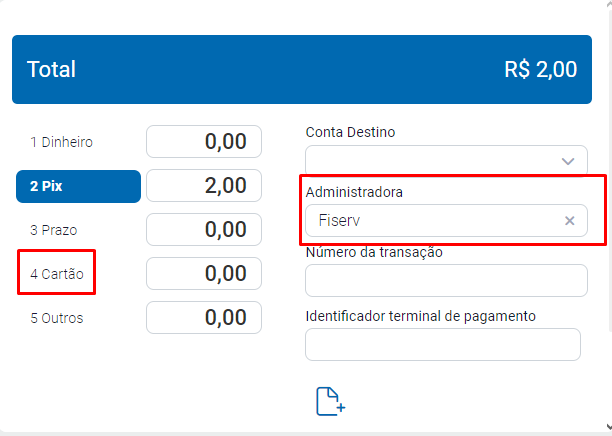Screen dimensions: 612x436
Task: Select the 1 Dinheiro payment option
Action: click(x=62, y=142)
